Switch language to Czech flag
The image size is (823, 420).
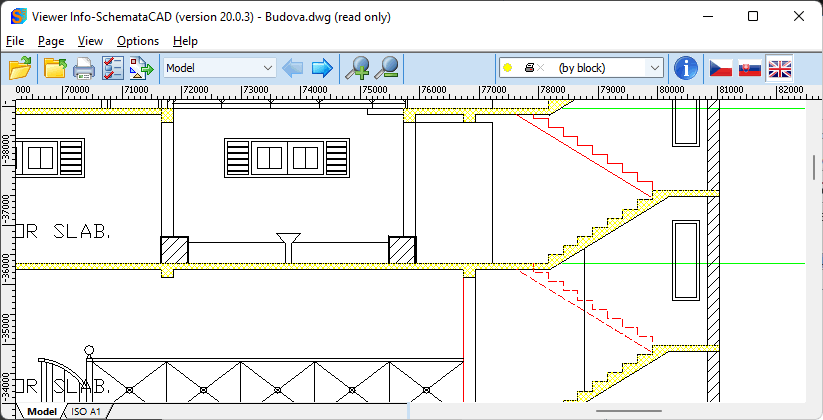point(721,68)
